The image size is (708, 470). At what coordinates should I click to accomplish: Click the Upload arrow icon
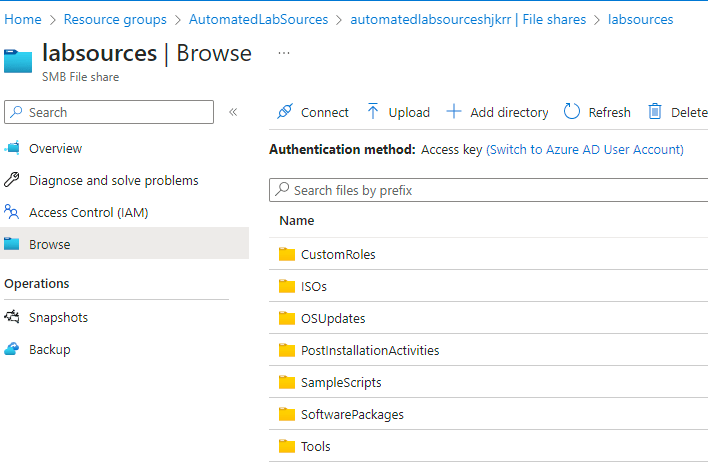pyautogui.click(x=373, y=112)
